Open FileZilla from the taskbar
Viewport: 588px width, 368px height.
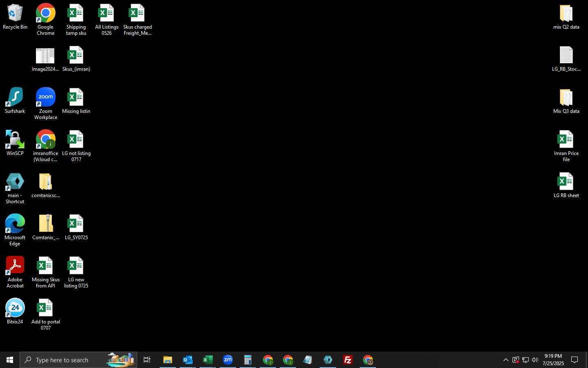tap(348, 360)
